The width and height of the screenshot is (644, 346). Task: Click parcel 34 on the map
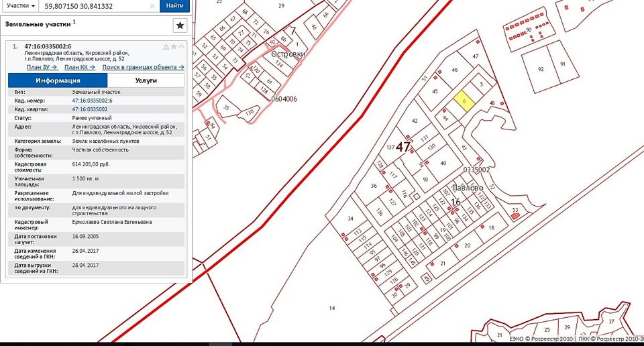tap(350, 219)
